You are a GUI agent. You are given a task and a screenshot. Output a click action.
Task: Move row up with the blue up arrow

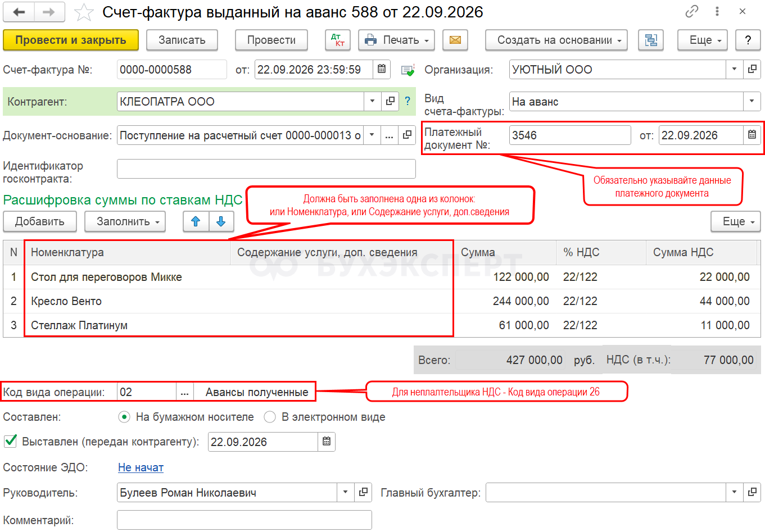(196, 221)
